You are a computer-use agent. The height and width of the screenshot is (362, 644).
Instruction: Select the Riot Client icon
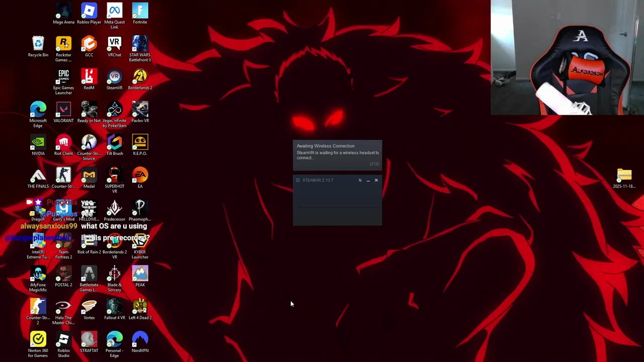63,145
